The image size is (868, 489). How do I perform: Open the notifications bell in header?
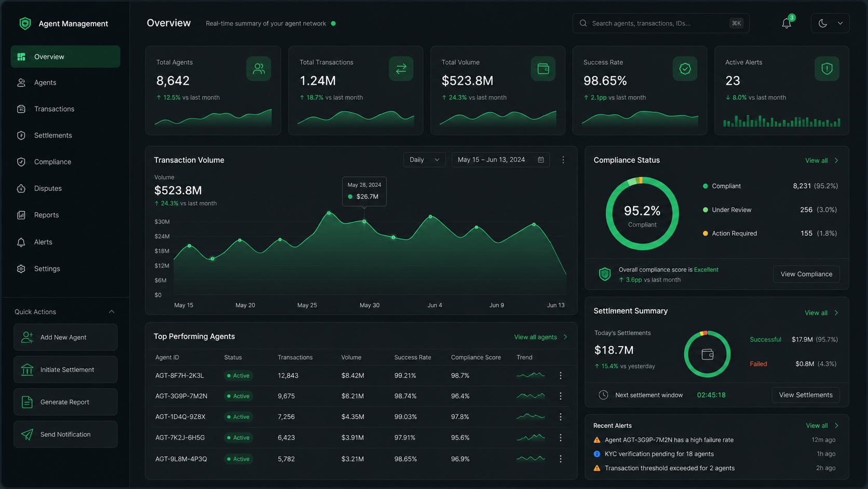point(786,23)
